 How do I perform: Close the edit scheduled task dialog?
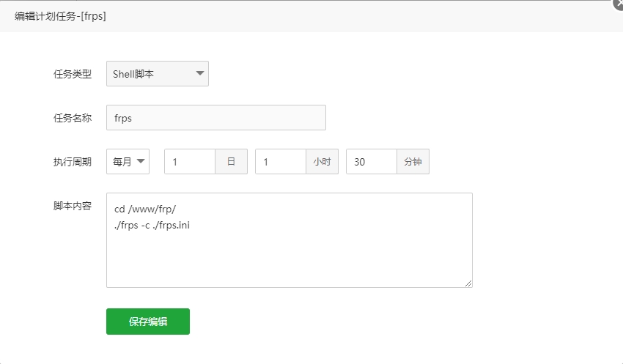[x=618, y=3]
